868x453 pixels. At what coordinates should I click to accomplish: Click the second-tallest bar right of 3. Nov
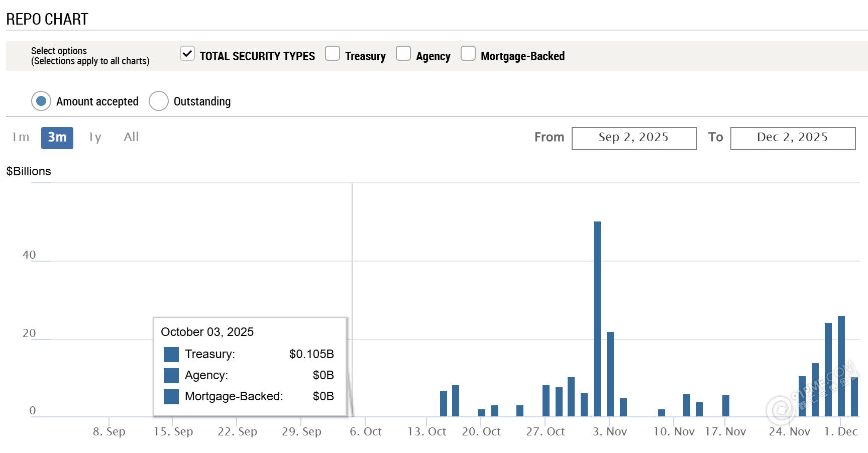610,374
